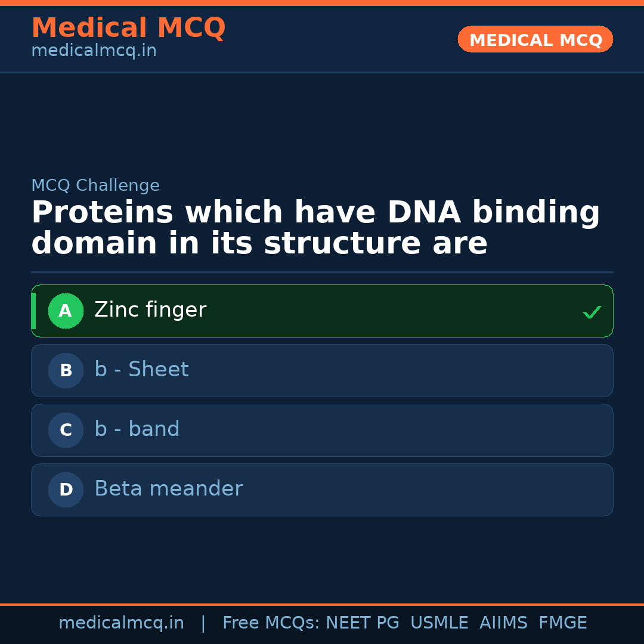
Task: Click the B circle badge
Action: [x=66, y=370]
